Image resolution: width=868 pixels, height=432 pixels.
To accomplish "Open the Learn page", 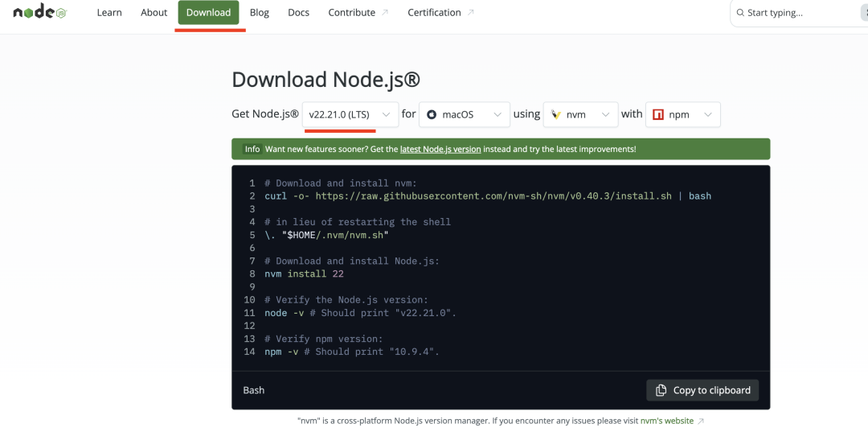I will click(x=109, y=13).
